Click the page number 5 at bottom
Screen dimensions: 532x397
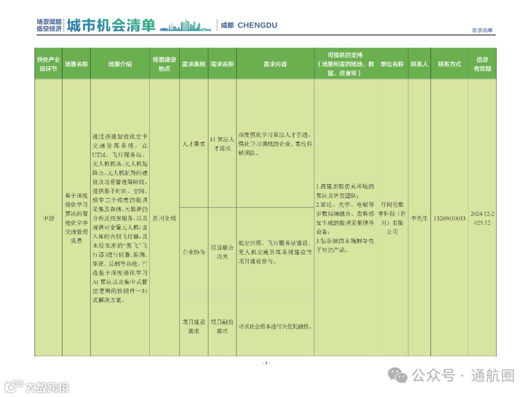point(266,363)
